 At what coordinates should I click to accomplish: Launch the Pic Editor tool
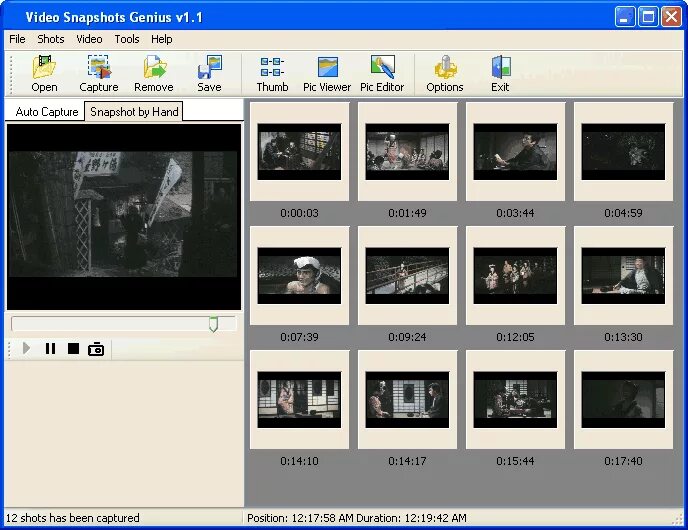[x=382, y=73]
